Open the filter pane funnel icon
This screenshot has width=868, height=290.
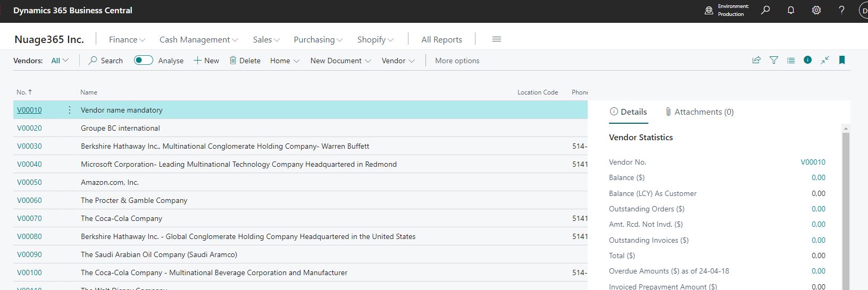click(x=774, y=61)
